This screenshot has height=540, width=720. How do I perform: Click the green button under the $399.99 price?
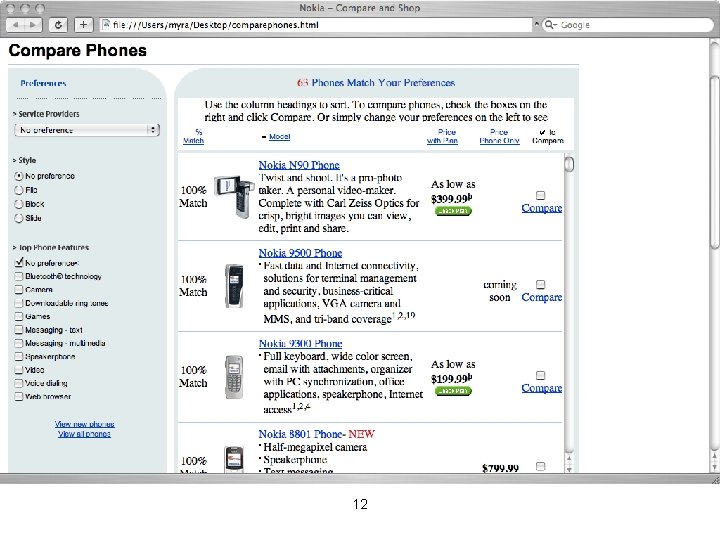coord(453,211)
